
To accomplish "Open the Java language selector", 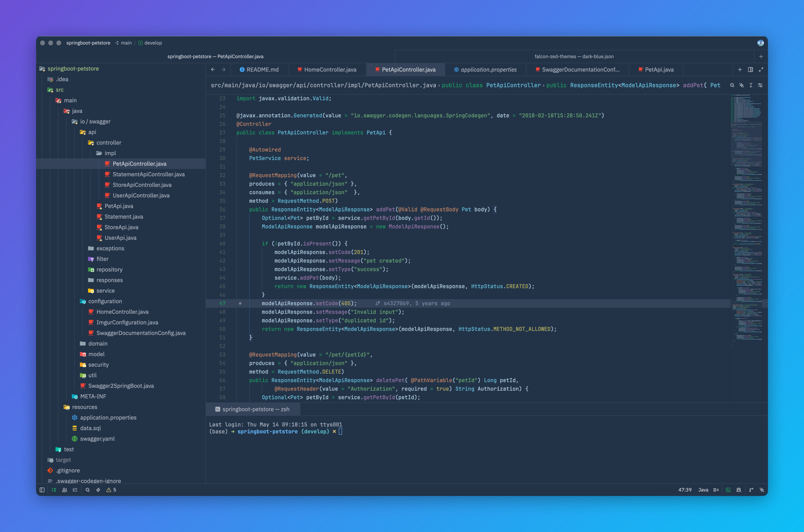I will coord(703,490).
